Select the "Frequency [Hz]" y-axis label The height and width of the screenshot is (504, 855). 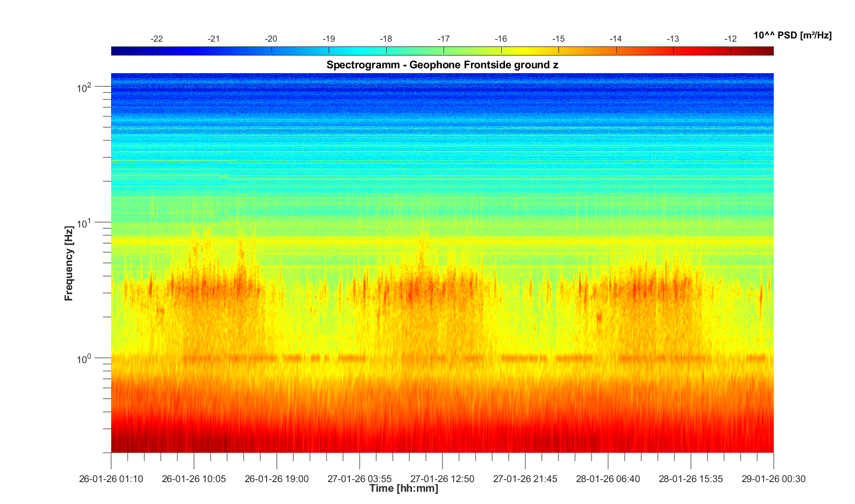[x=68, y=263]
